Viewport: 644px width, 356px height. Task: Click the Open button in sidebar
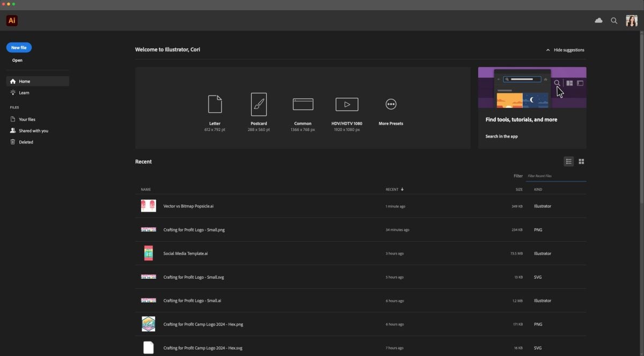(x=17, y=60)
